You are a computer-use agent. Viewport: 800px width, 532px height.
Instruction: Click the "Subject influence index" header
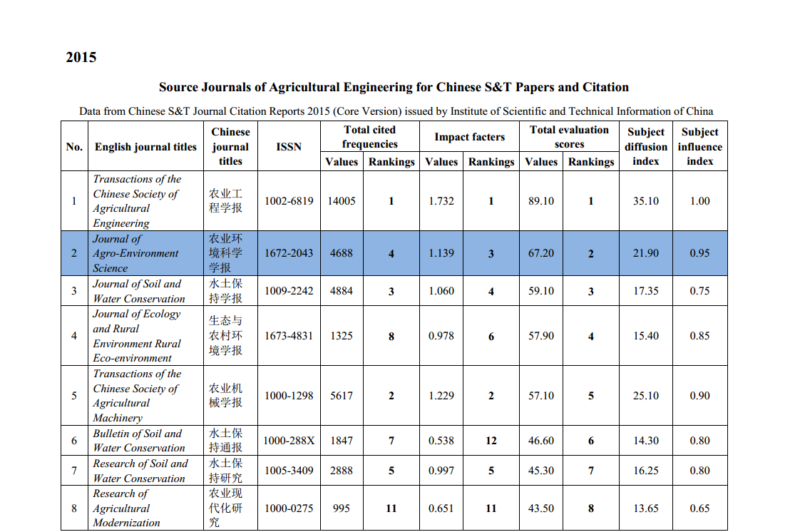[x=699, y=146]
